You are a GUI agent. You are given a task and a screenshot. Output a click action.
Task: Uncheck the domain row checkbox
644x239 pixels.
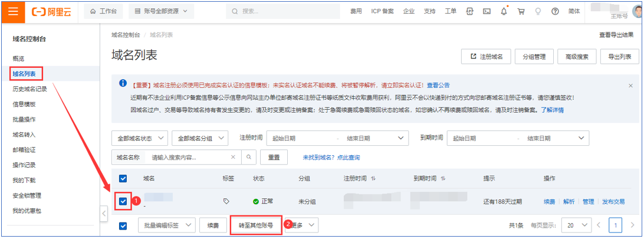pos(123,202)
